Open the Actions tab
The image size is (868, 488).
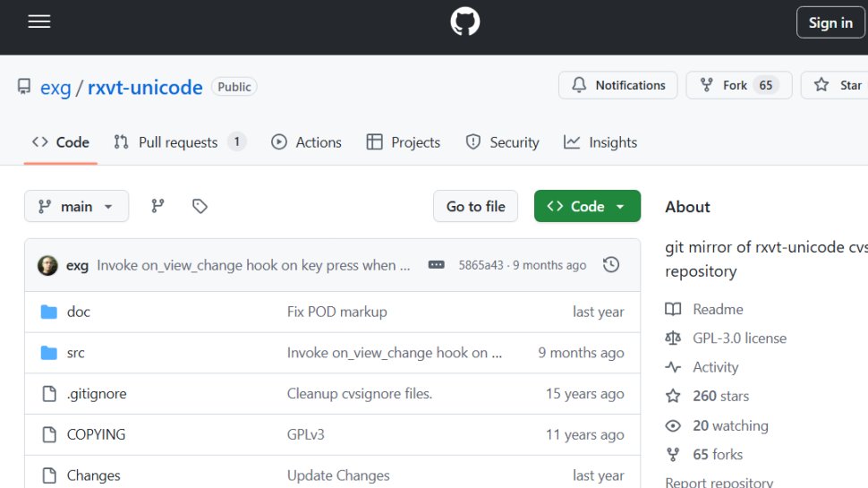[x=306, y=142]
